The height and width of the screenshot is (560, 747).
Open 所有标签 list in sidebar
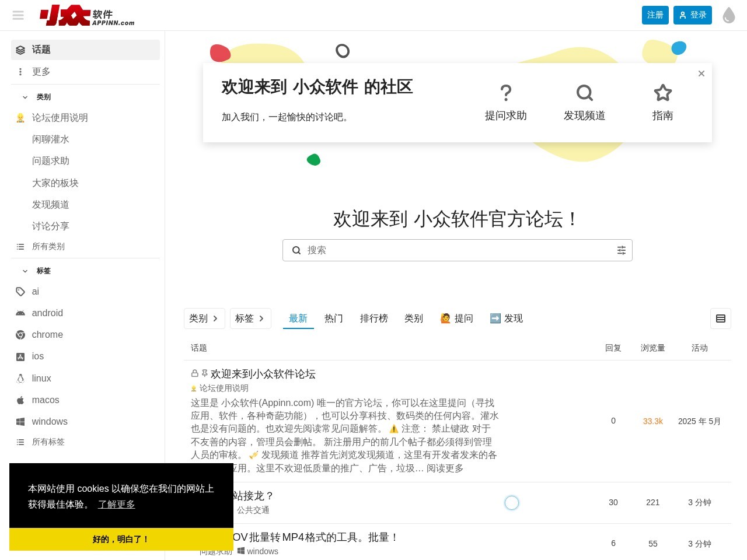click(85, 442)
